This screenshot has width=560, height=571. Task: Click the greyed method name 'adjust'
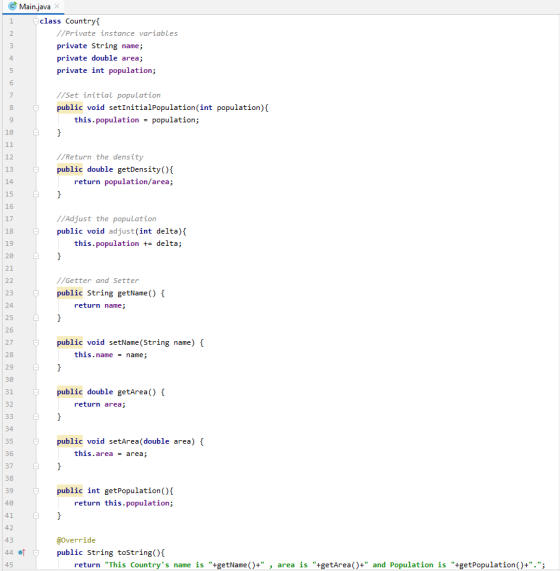click(122, 231)
